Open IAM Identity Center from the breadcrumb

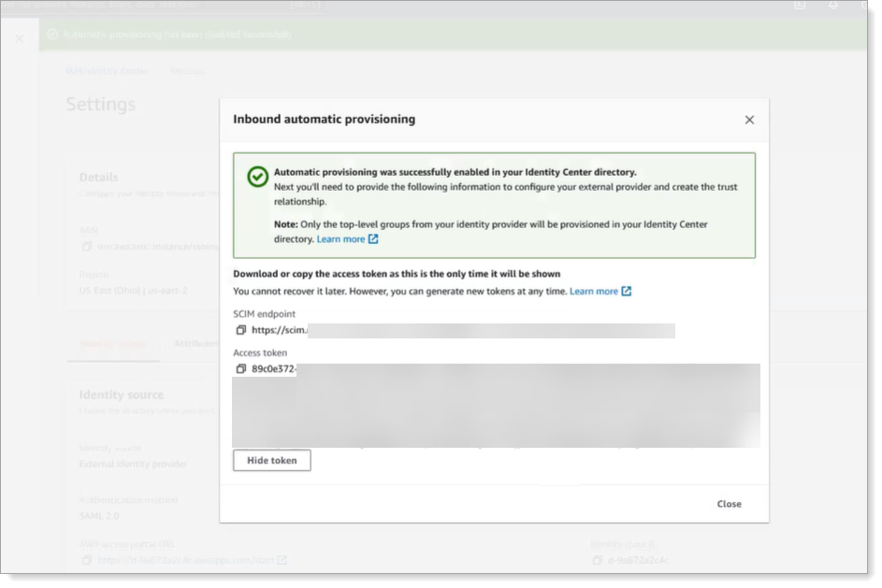point(108,71)
